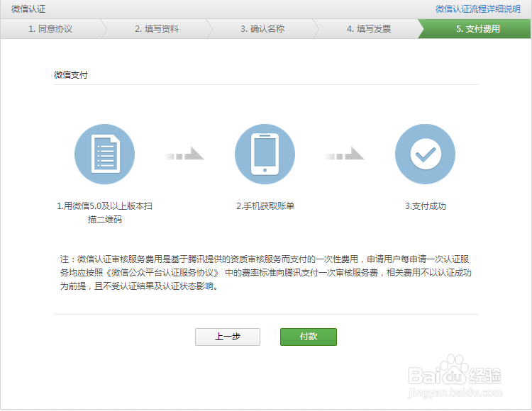
Task: Click the 微信认证 title text
Action: pos(28,9)
